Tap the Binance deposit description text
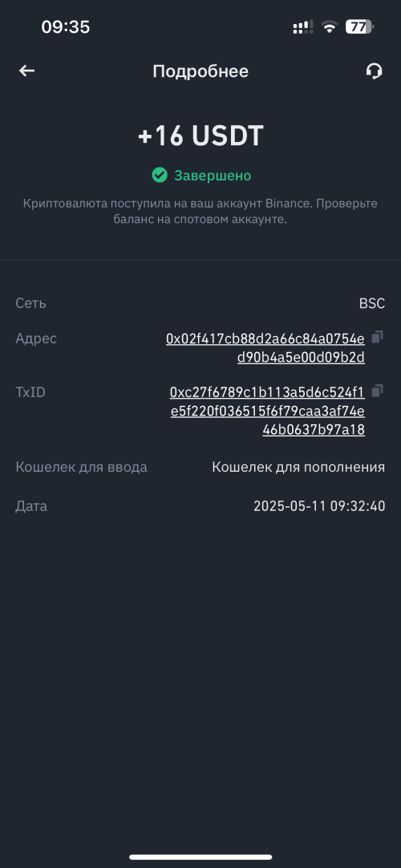The height and width of the screenshot is (868, 401). coord(200,211)
